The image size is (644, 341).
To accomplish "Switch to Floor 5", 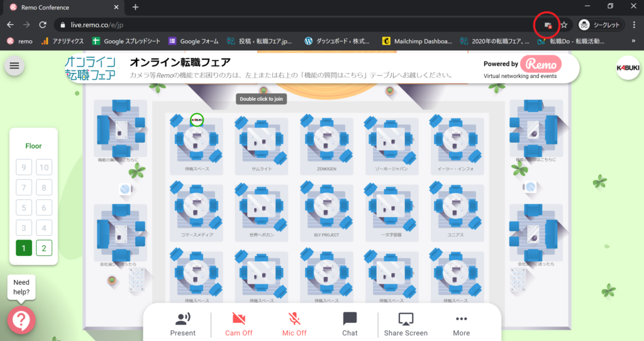I will click(24, 208).
